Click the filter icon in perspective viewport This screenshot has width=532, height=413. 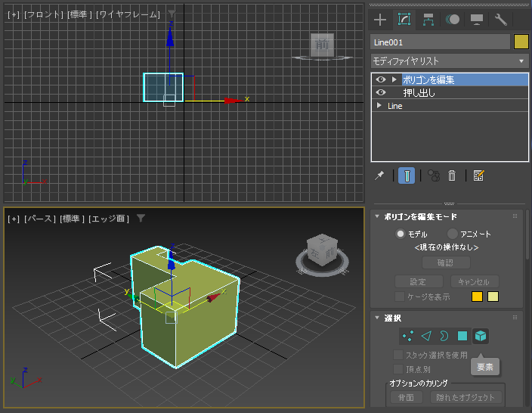point(141,218)
